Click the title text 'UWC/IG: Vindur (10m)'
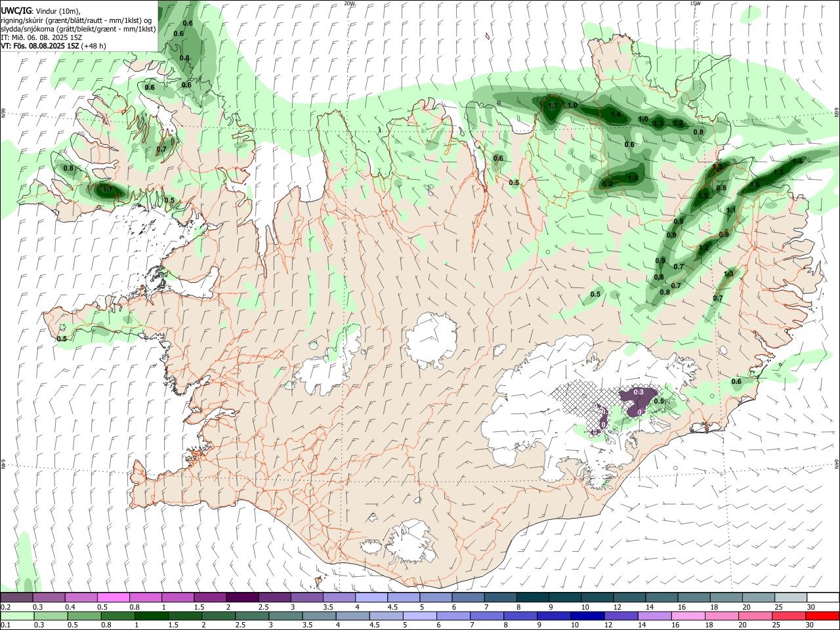The height and width of the screenshot is (630, 840). 41,11
